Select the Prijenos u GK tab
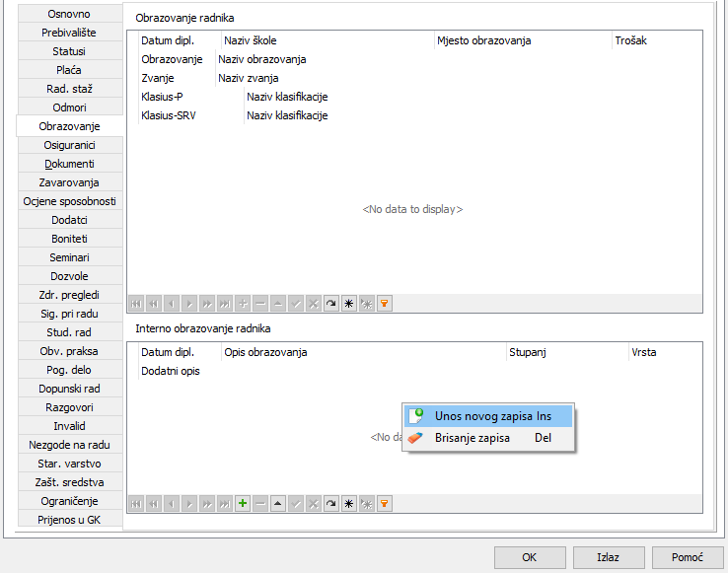Screen dimensions: 728x573 click(69, 520)
